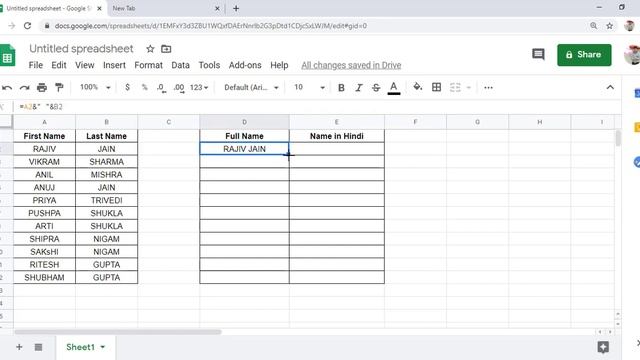Click the horizontal scrollbar
640x360 pixels.
[x=118, y=332]
